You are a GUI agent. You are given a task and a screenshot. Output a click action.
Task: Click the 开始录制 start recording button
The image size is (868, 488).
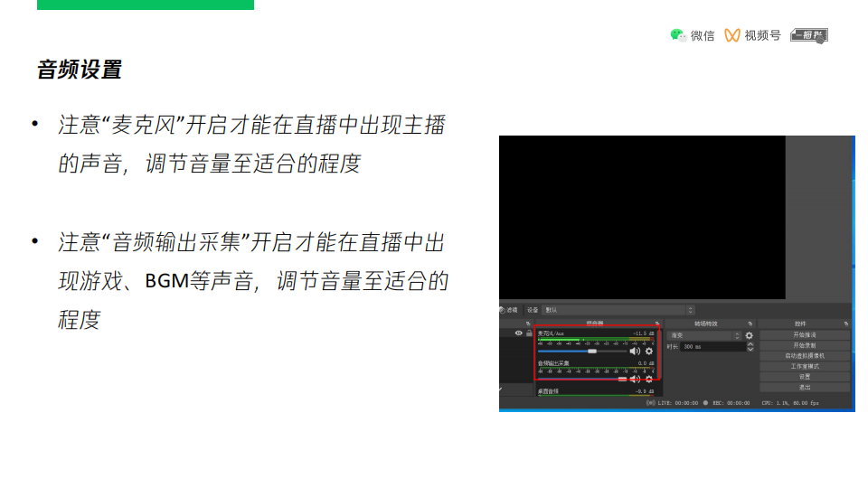[805, 345]
